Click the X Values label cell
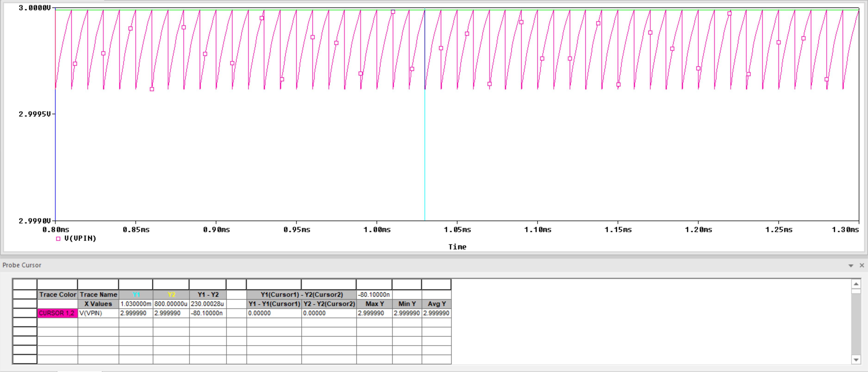868x372 pixels. point(98,304)
